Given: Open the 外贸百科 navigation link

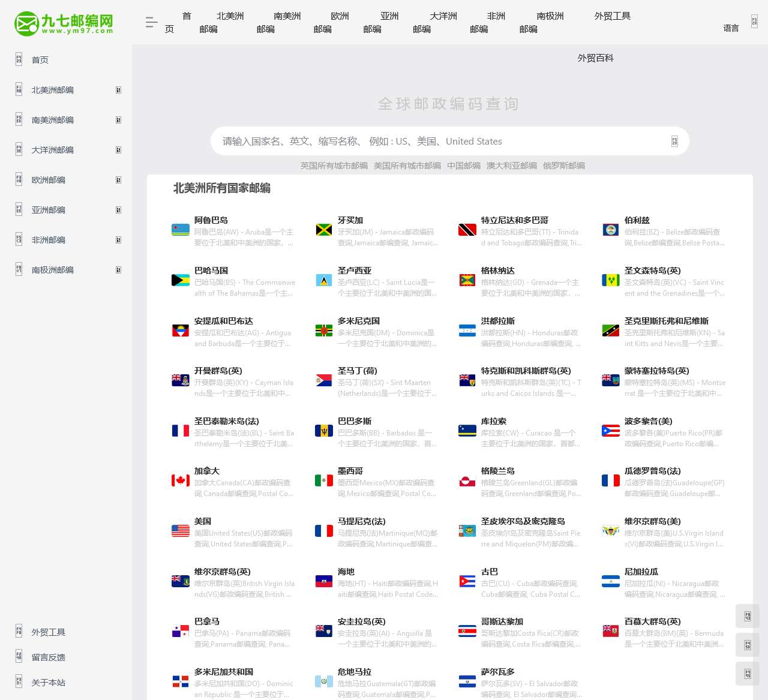Looking at the screenshot, I should (x=596, y=58).
